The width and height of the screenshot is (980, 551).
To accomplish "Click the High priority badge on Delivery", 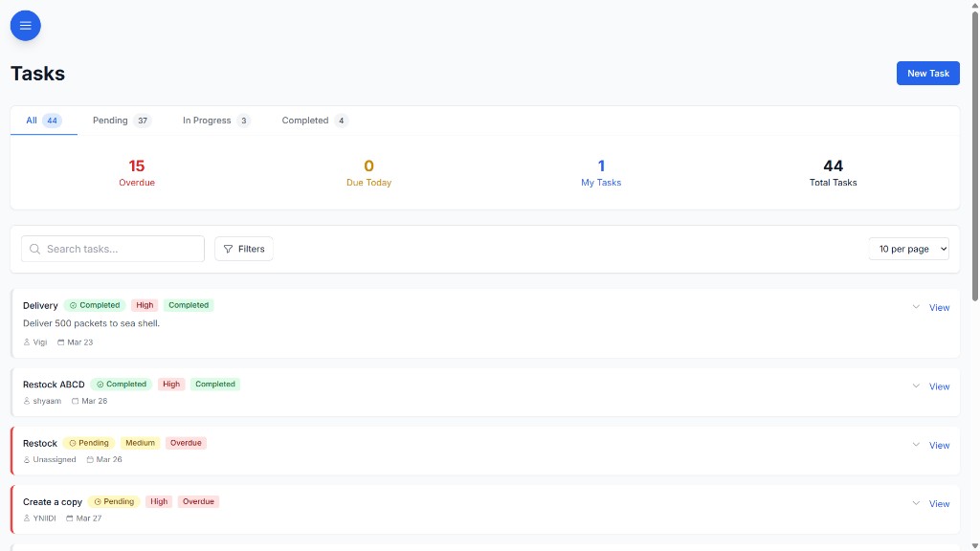I will tap(145, 305).
